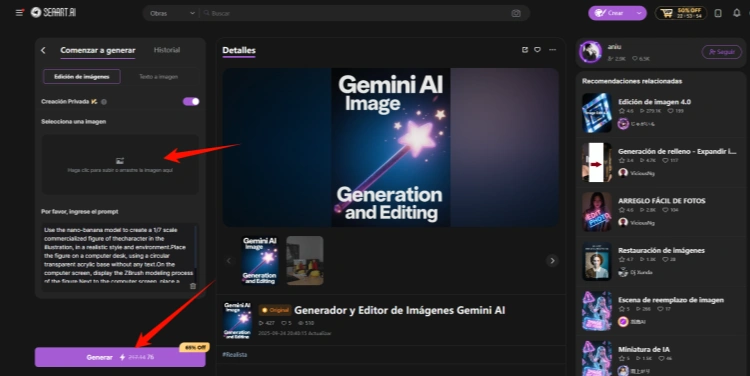The image size is (750, 376).
Task: Click the Edición de imagen 4.0 thumbnail
Action: click(596, 113)
